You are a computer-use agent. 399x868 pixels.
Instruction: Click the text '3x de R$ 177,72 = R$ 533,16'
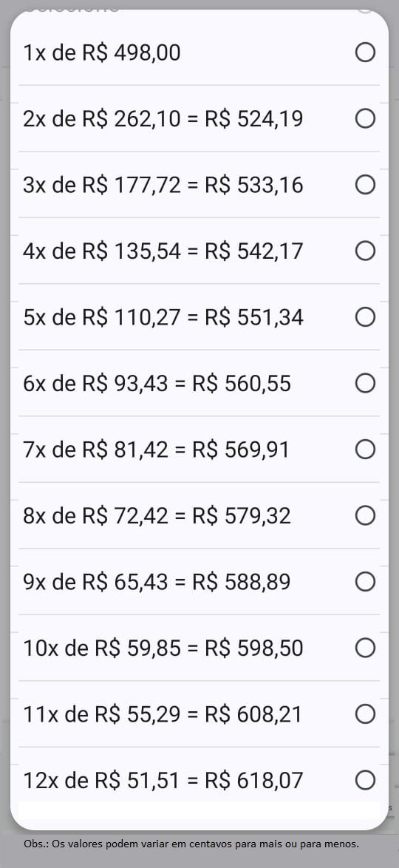point(163,185)
